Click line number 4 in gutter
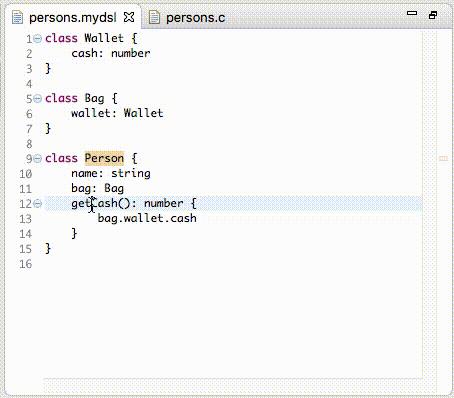 (29, 84)
